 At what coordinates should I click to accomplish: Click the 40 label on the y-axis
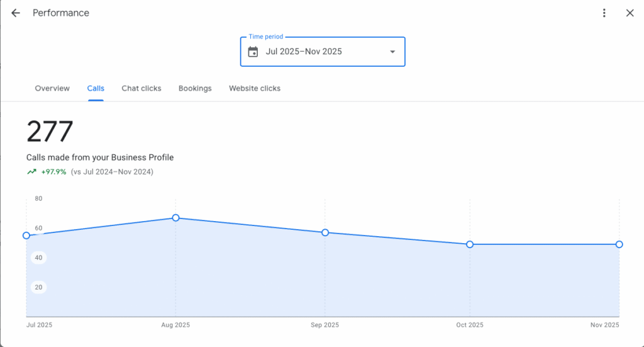pyautogui.click(x=38, y=258)
